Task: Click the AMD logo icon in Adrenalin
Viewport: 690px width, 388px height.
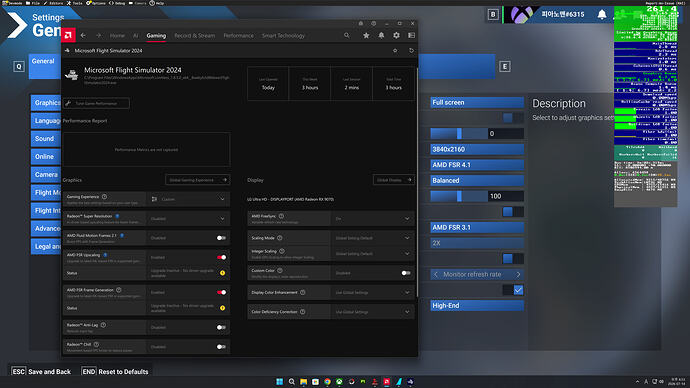Action: [68, 35]
